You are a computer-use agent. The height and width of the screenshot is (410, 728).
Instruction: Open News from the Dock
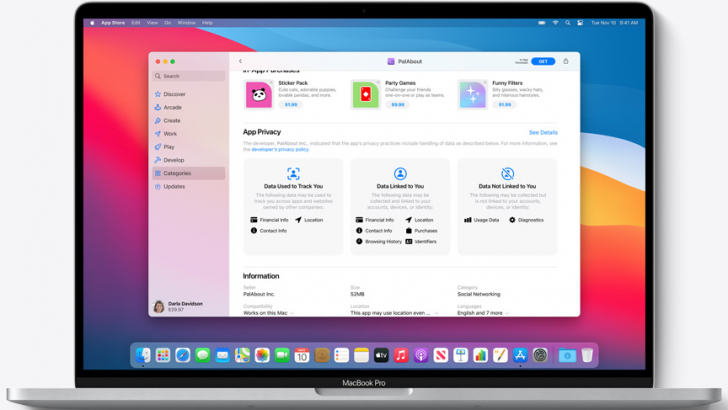(x=441, y=355)
